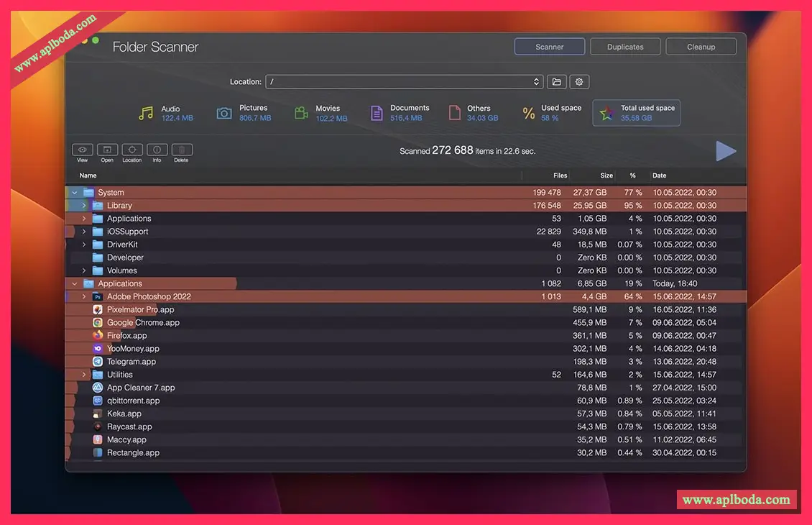
Task: Click the View eye icon in toolbar
Action: [83, 150]
